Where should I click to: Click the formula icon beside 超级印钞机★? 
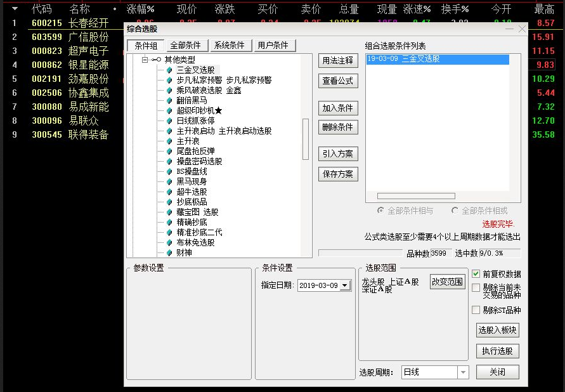pyautogui.click(x=169, y=110)
